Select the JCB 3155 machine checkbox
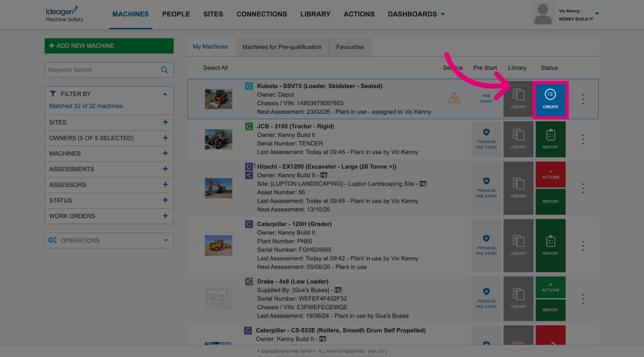The width and height of the screenshot is (644, 357). point(196,139)
